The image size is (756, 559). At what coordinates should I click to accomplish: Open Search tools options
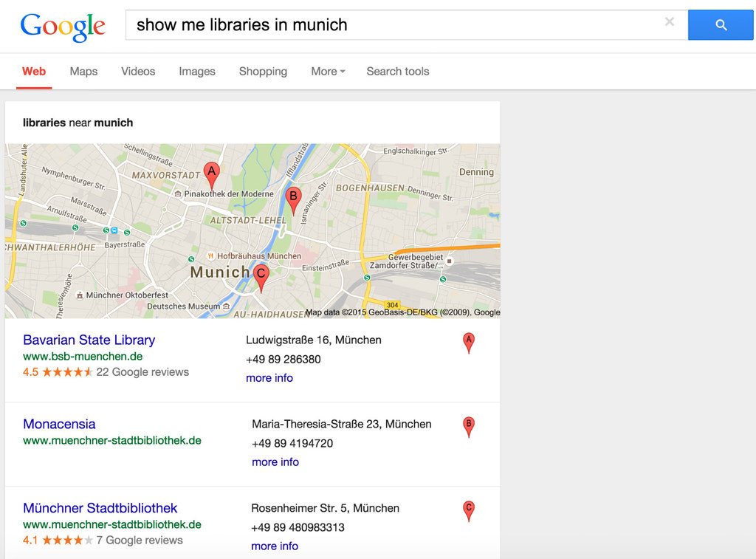[x=397, y=72]
